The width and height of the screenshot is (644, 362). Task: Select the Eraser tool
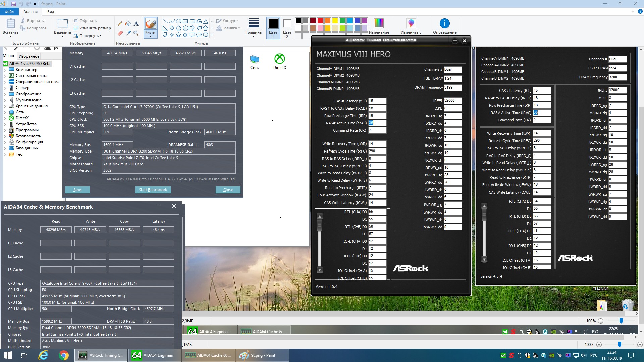coord(120,33)
